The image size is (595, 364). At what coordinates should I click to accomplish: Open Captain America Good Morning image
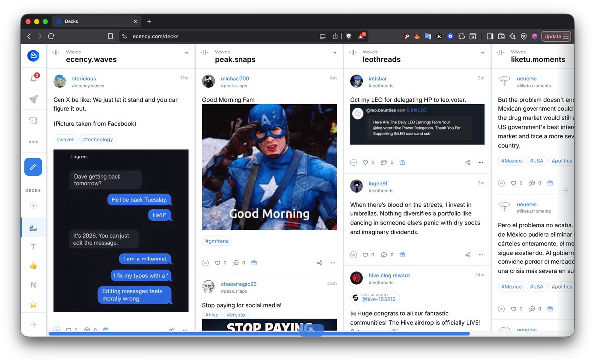pyautogui.click(x=269, y=167)
